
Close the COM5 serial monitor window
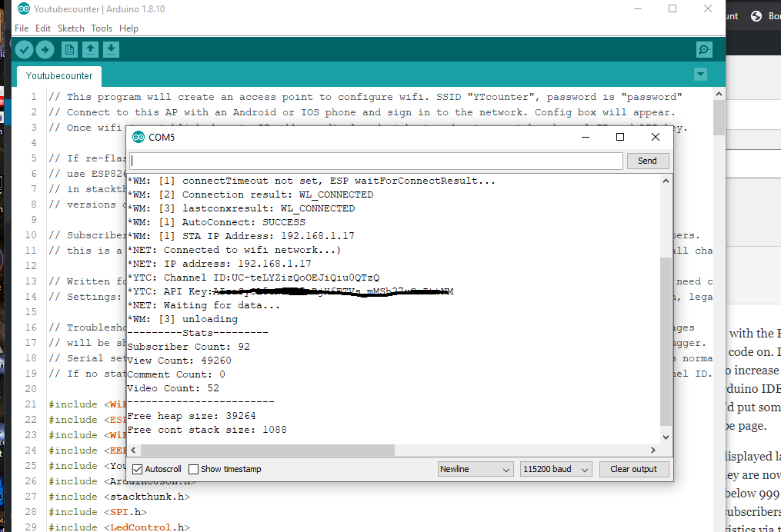656,137
